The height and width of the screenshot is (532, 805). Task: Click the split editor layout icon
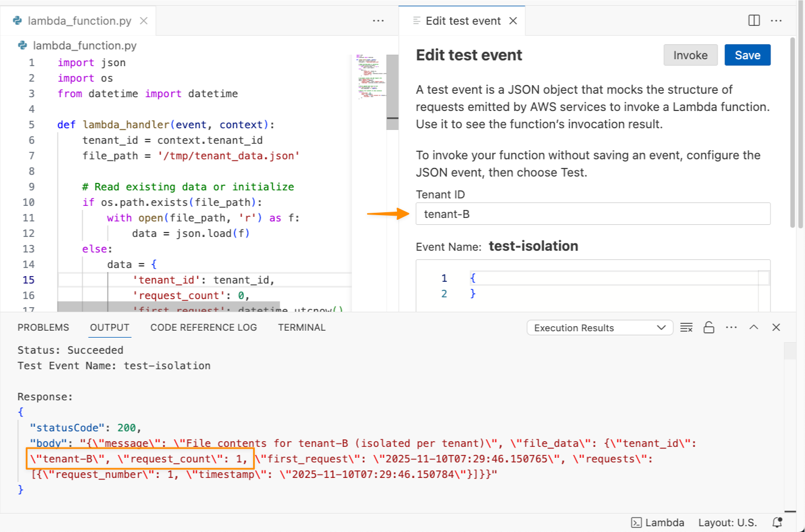tap(754, 21)
